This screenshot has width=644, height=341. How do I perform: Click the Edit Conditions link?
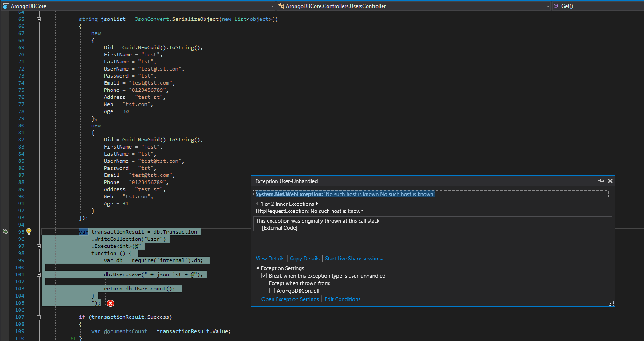point(342,299)
